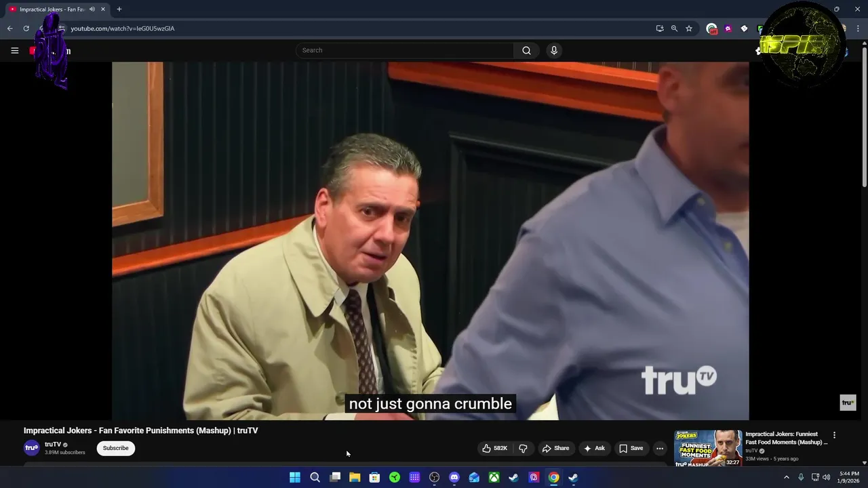This screenshot has height=488, width=868.
Task: Start voice search with the microphone icon
Action: (554, 50)
